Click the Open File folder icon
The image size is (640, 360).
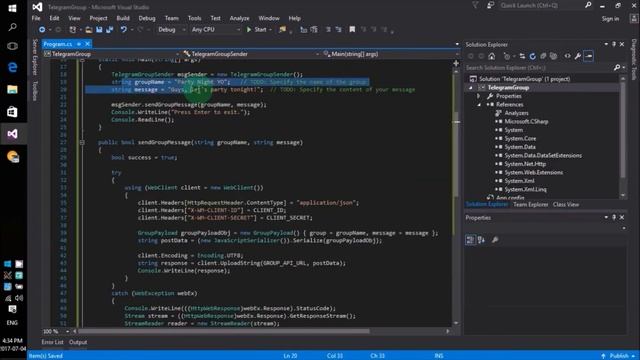pos(89,30)
